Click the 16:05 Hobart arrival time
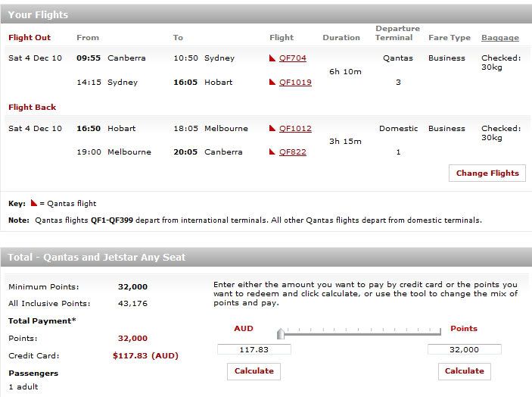 [185, 82]
